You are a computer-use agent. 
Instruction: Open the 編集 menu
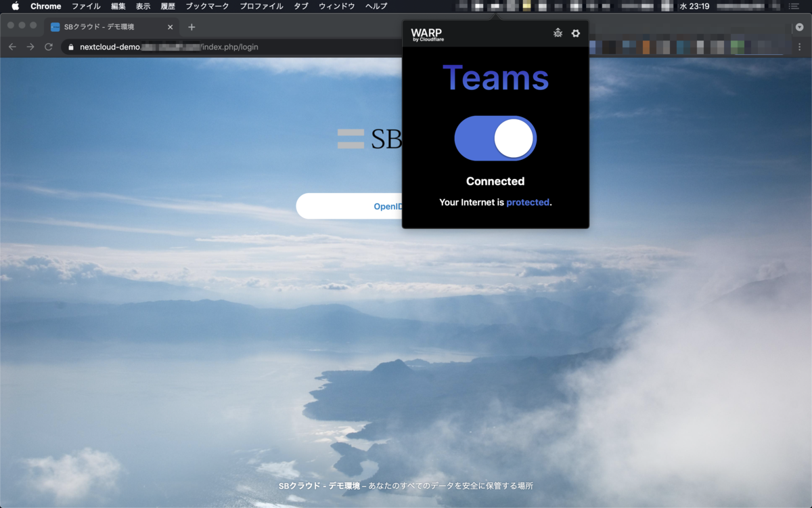click(x=118, y=6)
